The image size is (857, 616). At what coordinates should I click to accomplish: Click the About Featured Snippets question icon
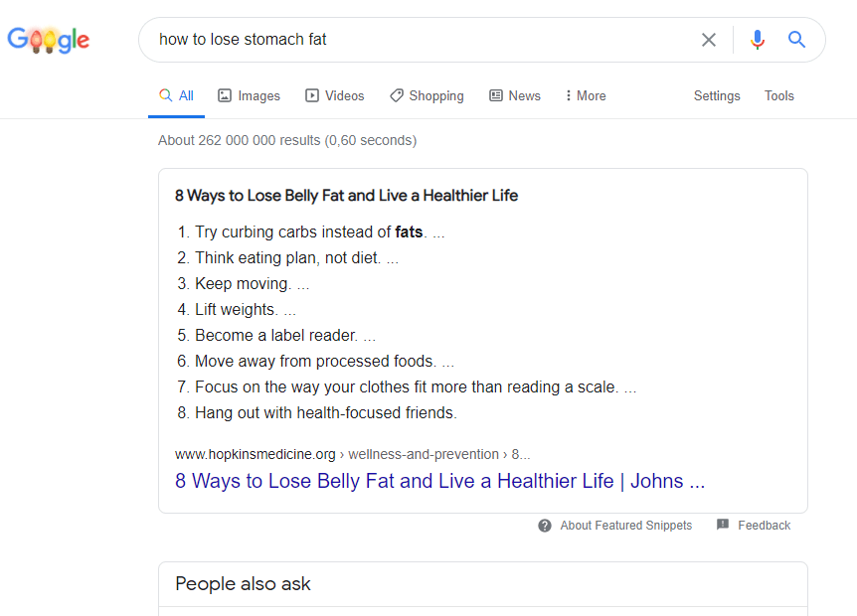545,526
